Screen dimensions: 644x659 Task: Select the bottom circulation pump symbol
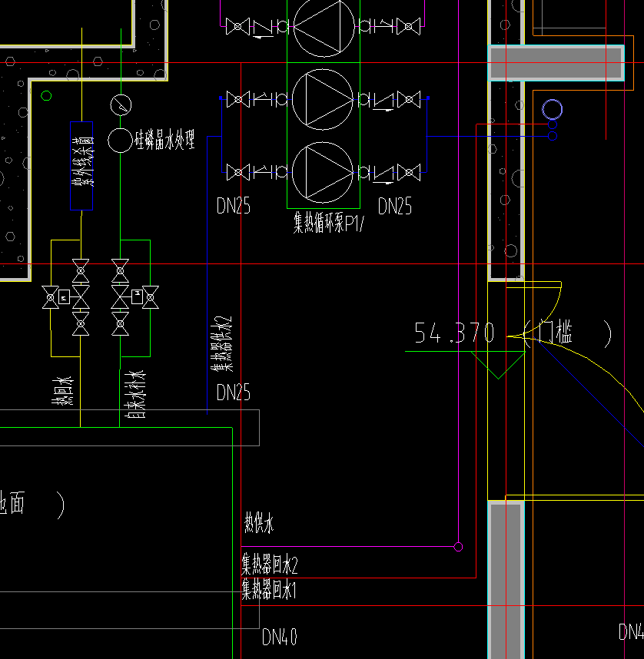(x=323, y=172)
